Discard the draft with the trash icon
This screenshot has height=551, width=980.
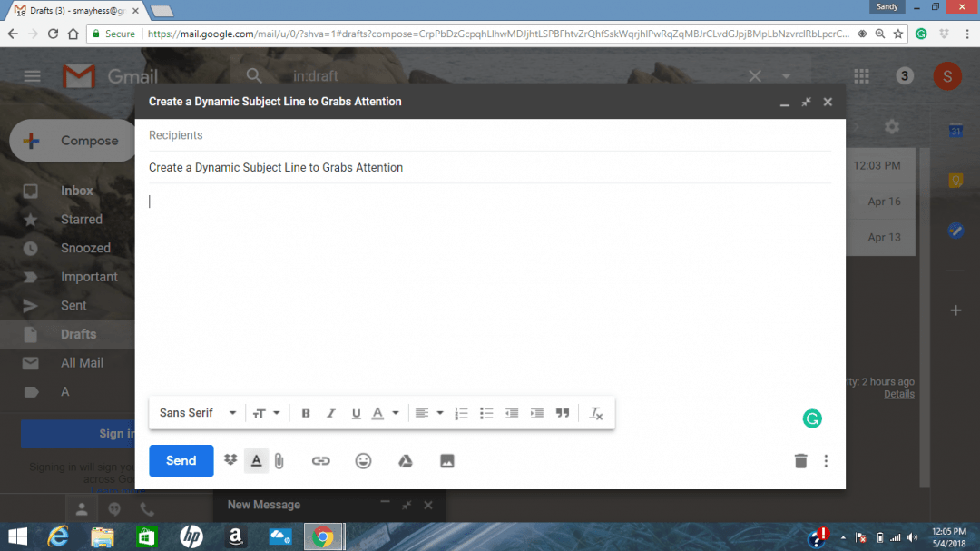click(x=799, y=460)
